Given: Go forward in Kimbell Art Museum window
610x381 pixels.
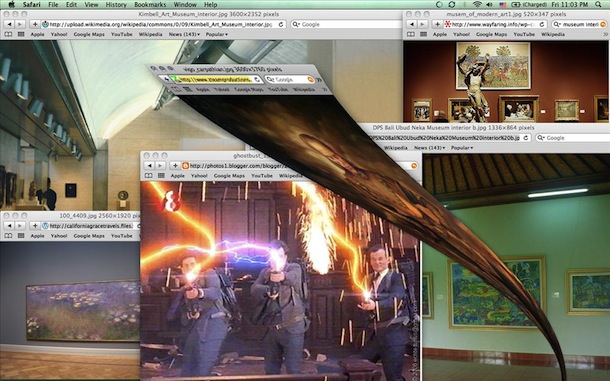Looking at the screenshot, I should coord(19,24).
